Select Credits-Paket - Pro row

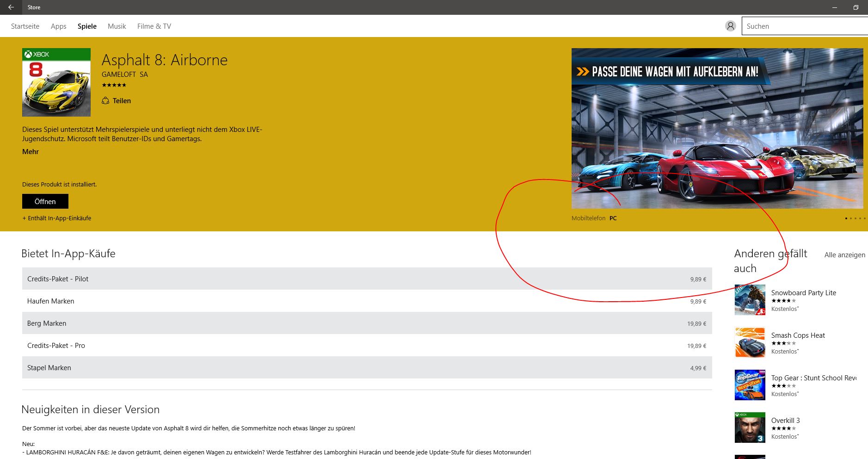[x=367, y=346]
